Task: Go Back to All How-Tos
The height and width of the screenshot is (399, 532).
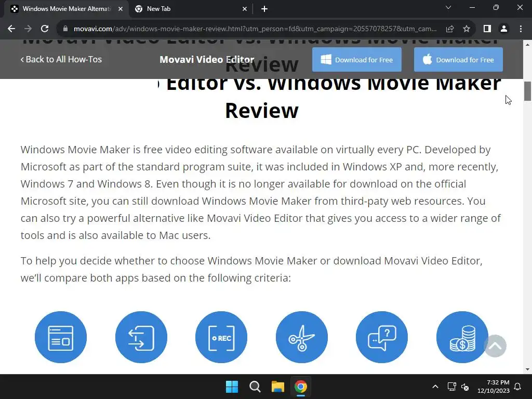Action: coord(61,59)
